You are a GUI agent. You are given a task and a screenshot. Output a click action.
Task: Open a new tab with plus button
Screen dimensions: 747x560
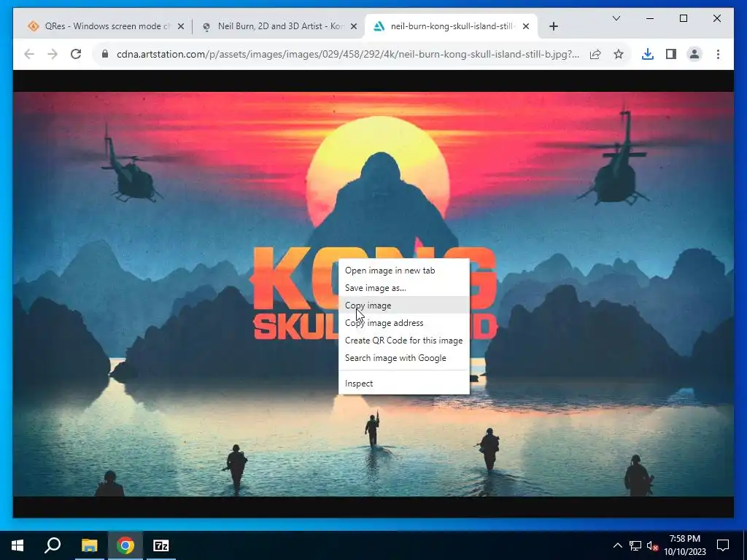553,27
